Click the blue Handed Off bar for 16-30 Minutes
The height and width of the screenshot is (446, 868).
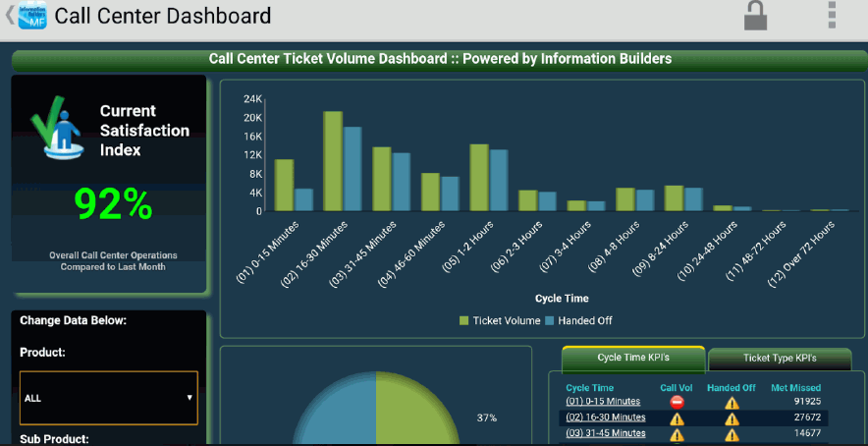[x=353, y=169]
